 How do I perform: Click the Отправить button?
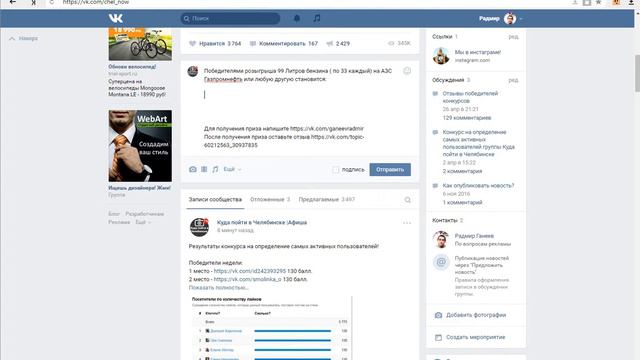pos(390,169)
